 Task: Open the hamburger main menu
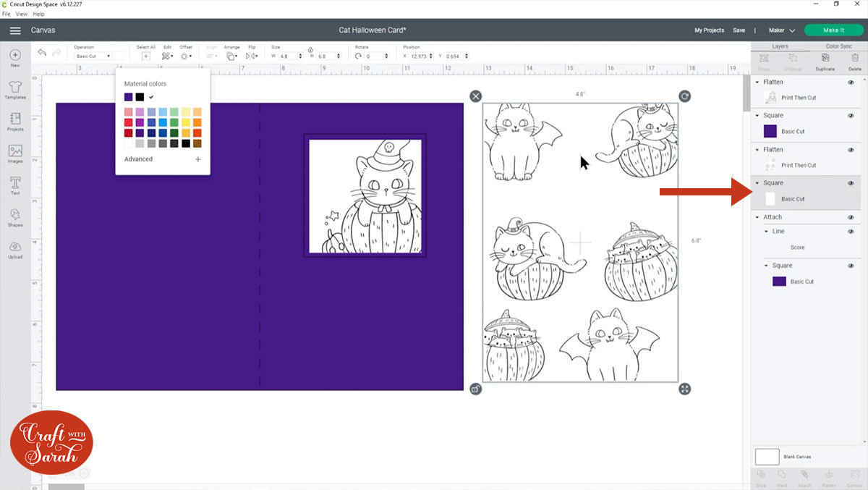(x=15, y=30)
